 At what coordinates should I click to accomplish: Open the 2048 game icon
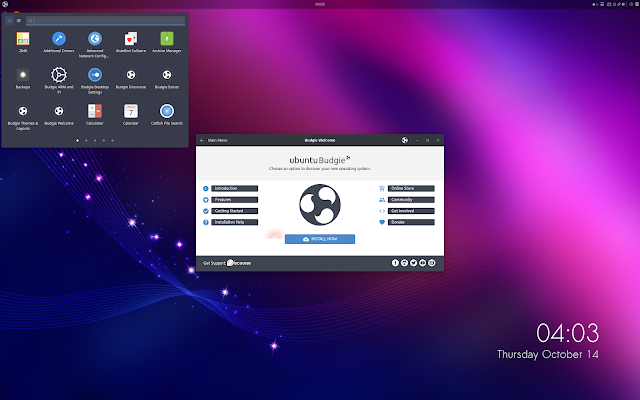[x=23, y=39]
